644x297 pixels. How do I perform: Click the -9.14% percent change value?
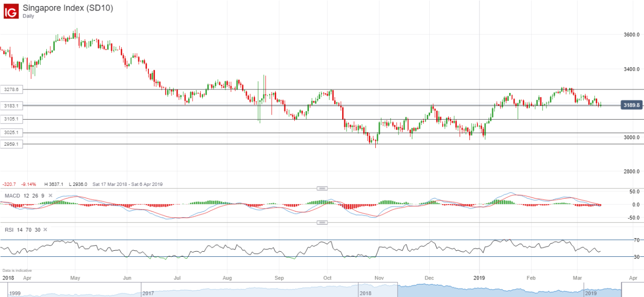[29, 184]
